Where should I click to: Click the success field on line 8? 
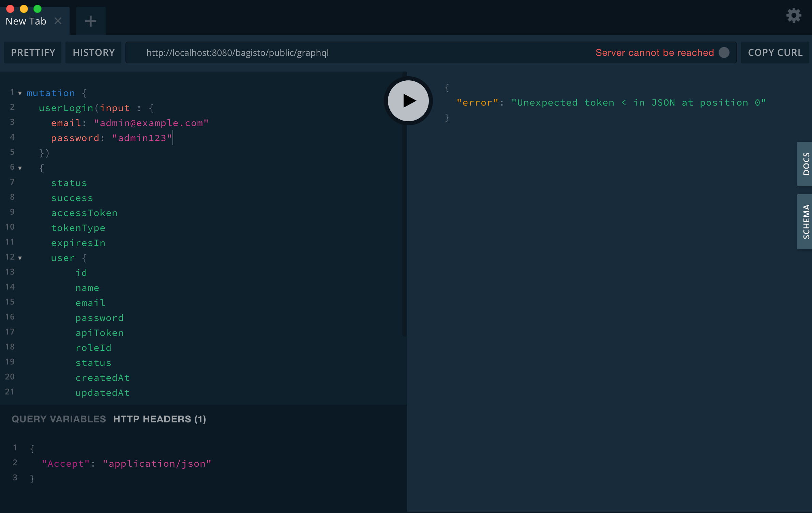point(72,198)
